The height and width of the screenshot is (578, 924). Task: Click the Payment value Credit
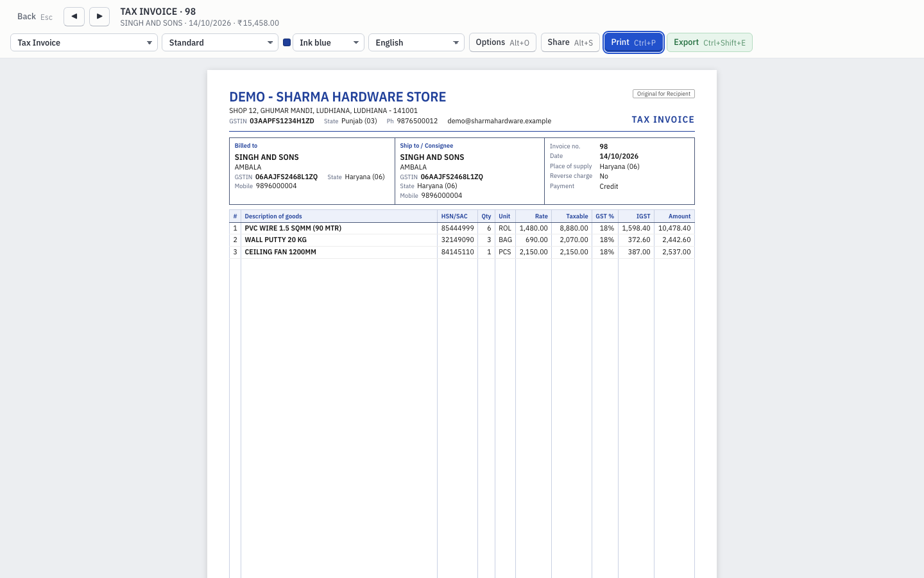coord(609,186)
